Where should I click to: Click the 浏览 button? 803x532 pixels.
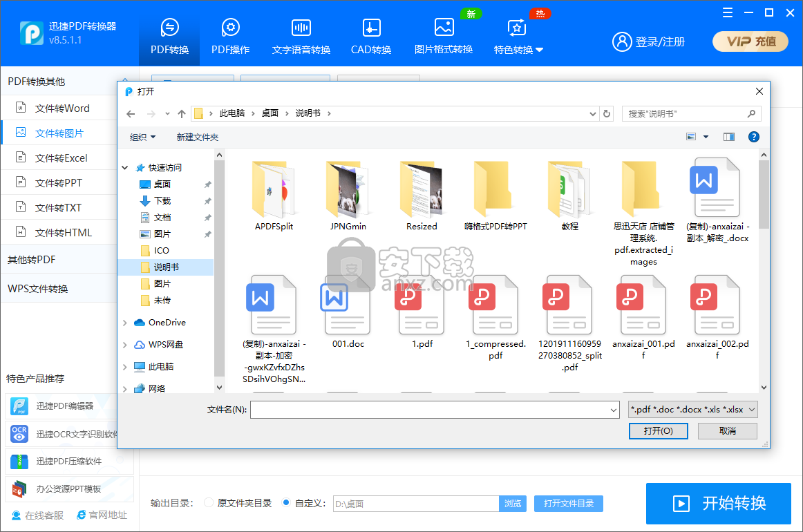point(513,504)
